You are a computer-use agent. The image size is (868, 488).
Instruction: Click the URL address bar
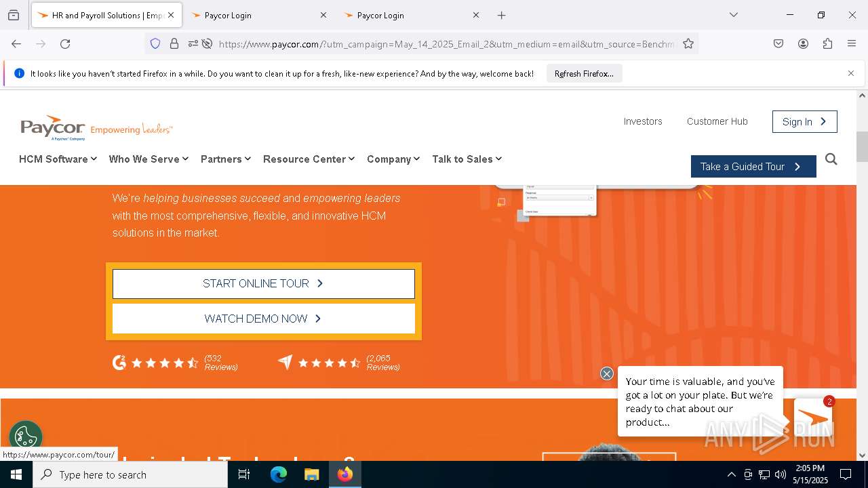(446, 43)
